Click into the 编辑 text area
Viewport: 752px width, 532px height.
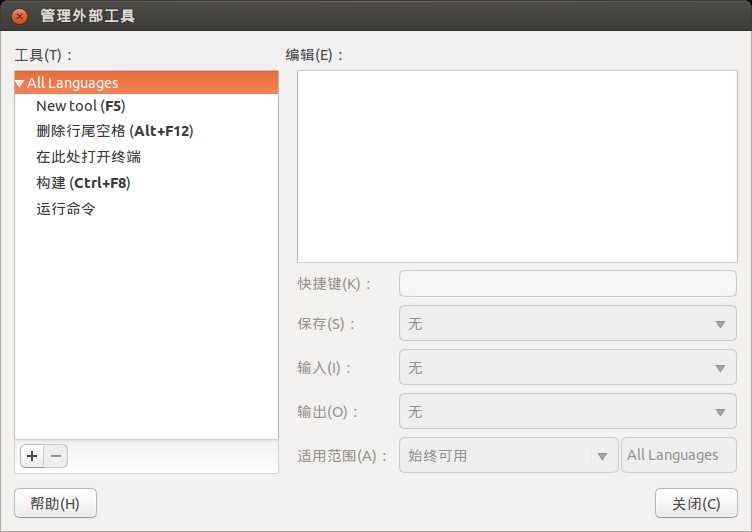coord(517,166)
